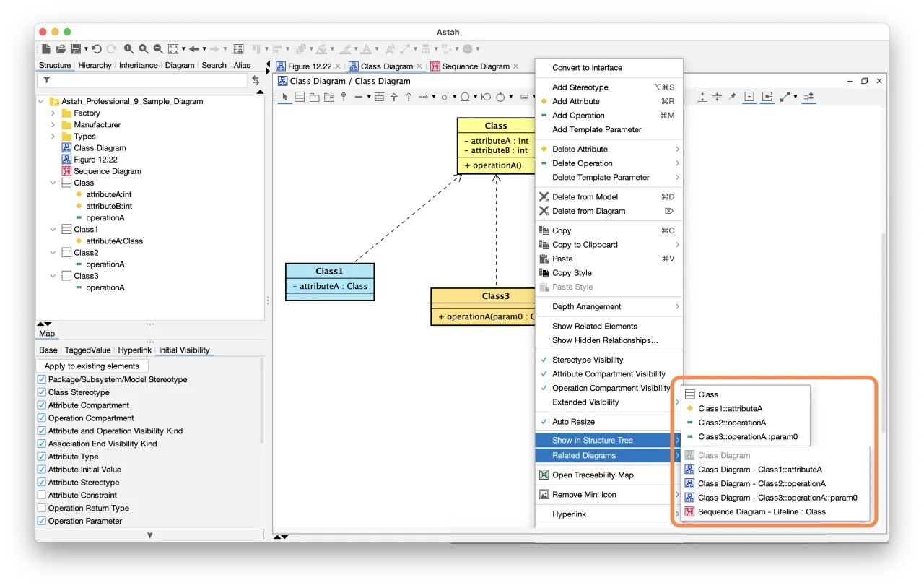This screenshot has height=588, width=924.
Task: Expand the Types folder node
Action: pyautogui.click(x=53, y=137)
